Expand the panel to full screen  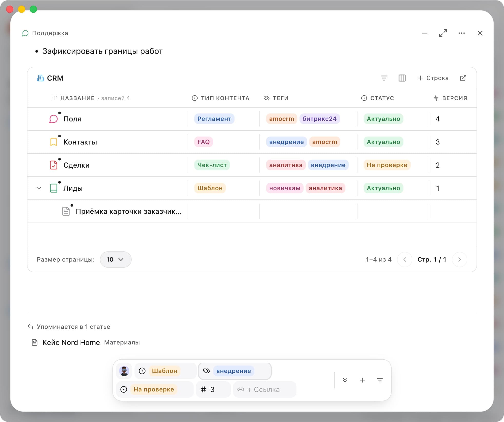pyautogui.click(x=443, y=33)
